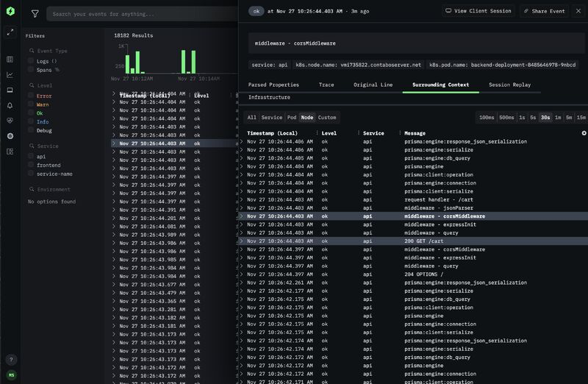Expand the 200 GET /cart row

coord(241,241)
